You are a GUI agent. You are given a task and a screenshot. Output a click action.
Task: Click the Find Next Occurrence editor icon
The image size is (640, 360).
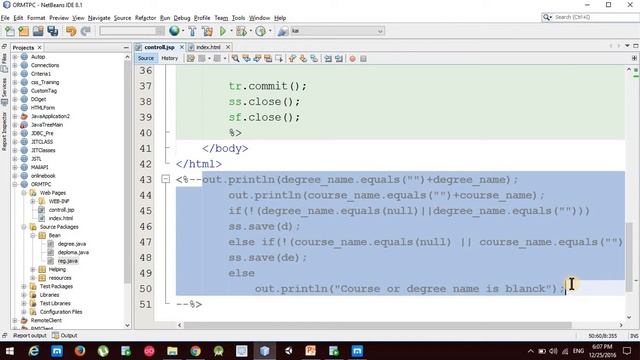[x=257, y=59]
